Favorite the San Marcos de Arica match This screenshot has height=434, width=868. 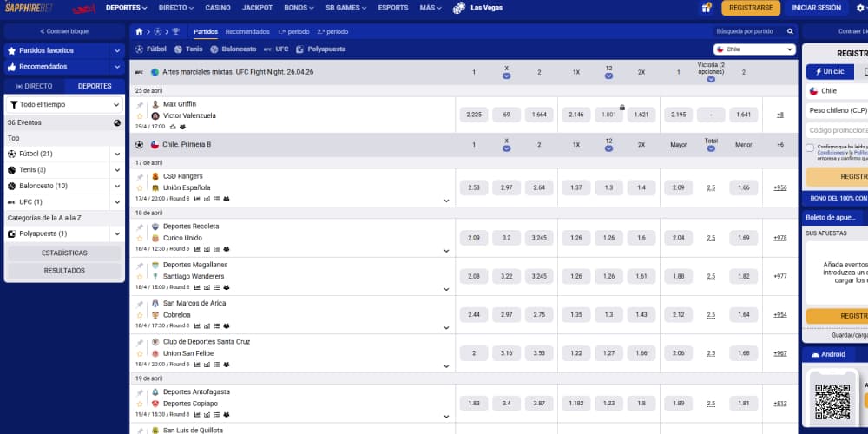coord(140,316)
